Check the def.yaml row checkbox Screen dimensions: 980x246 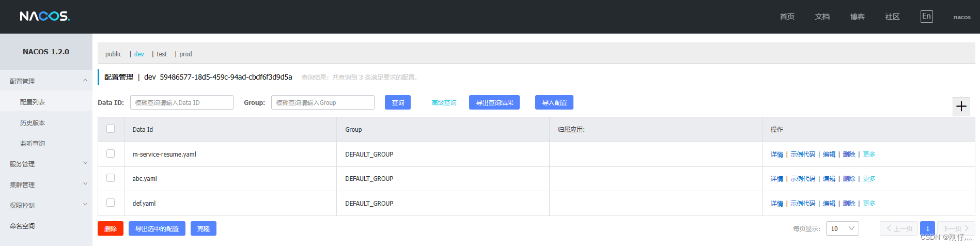(x=111, y=203)
